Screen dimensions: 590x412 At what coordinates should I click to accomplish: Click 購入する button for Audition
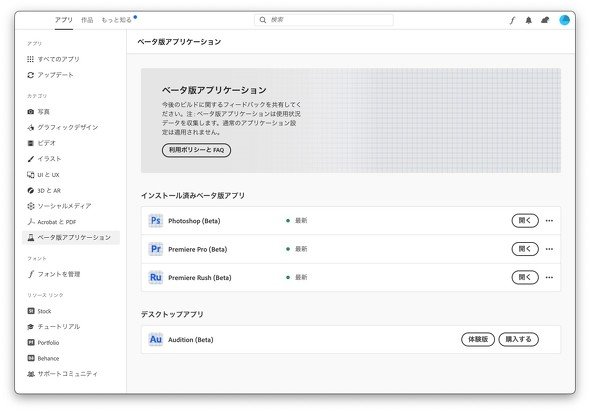click(x=519, y=339)
